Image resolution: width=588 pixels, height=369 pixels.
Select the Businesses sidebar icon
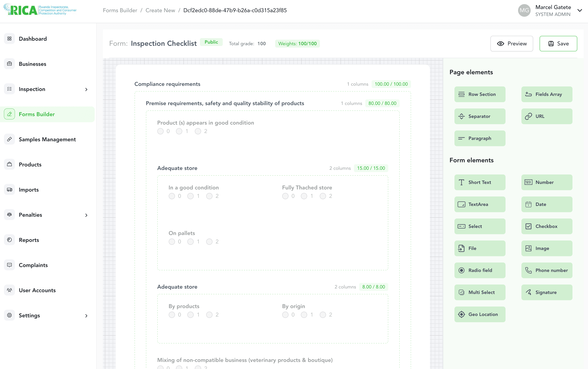(x=9, y=64)
